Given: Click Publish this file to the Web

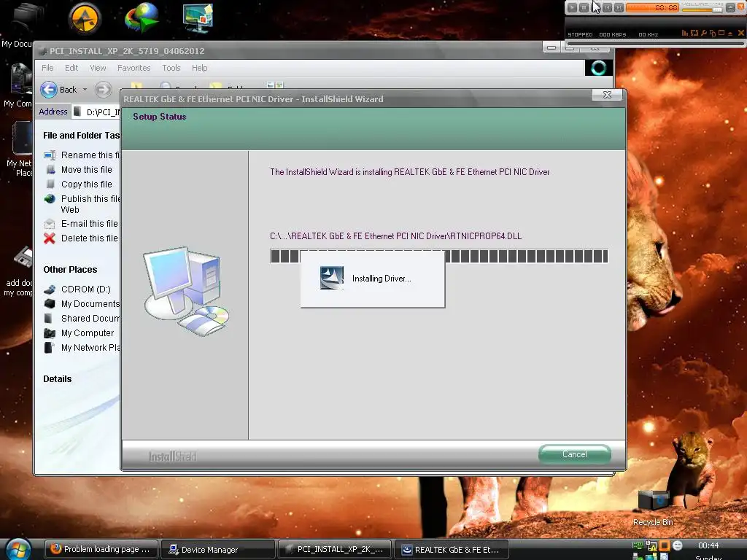Looking at the screenshot, I should [x=90, y=204].
